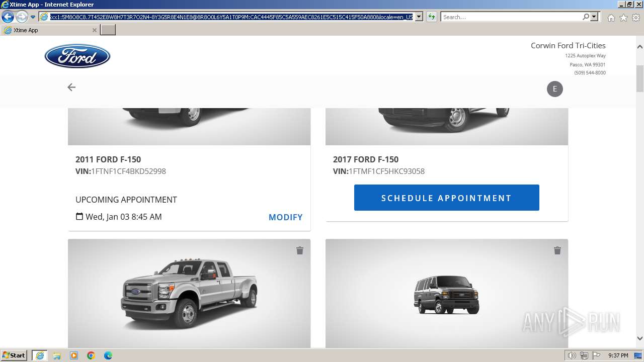The width and height of the screenshot is (644, 362).
Task: Open Internet Explorer from the taskbar
Action: pos(40,355)
